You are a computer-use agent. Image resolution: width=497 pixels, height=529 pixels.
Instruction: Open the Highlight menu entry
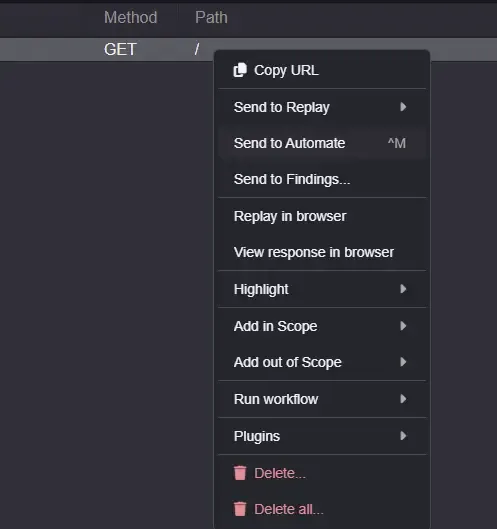[322, 289]
